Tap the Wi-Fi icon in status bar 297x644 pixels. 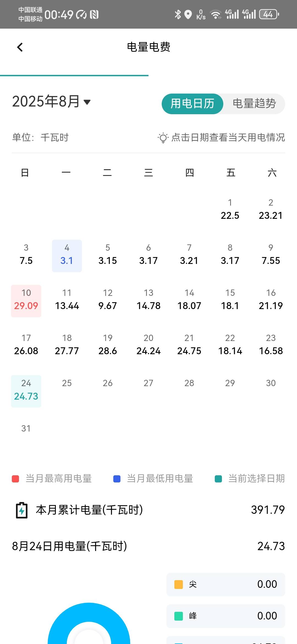coord(216,14)
